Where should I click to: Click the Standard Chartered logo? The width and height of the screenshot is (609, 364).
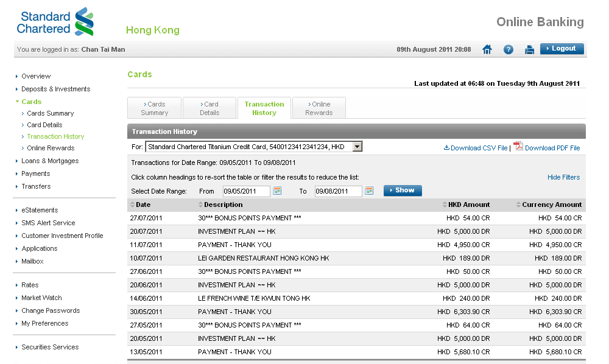(x=55, y=22)
